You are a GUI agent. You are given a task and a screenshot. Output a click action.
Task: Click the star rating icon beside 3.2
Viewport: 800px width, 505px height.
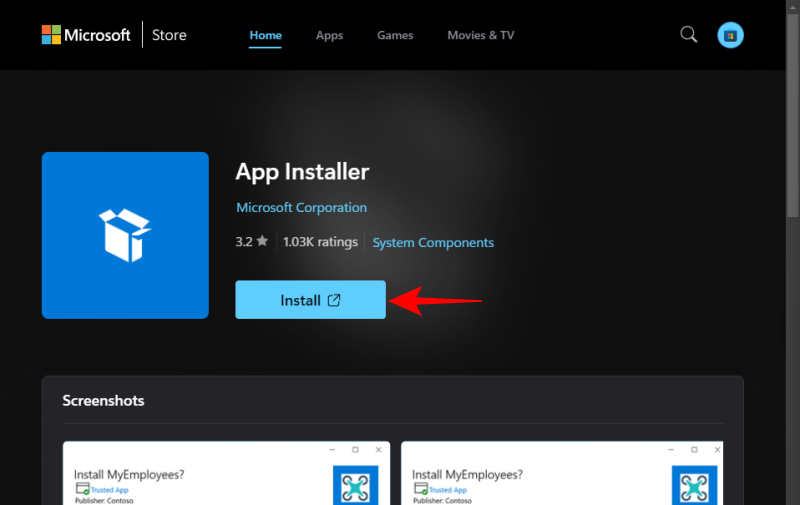click(x=262, y=242)
